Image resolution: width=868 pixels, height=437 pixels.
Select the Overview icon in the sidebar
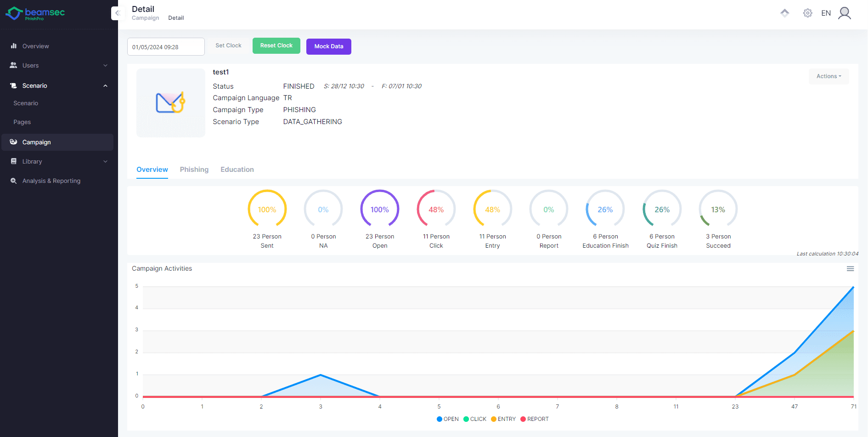click(x=13, y=46)
